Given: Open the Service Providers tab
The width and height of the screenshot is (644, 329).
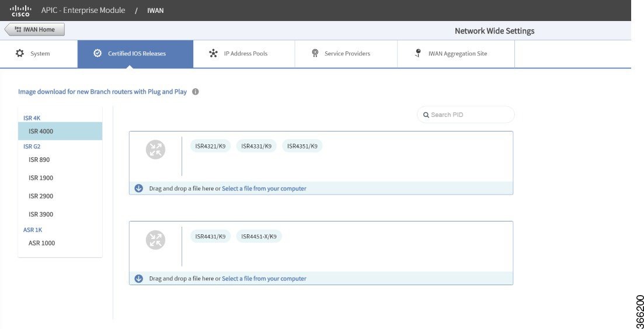Looking at the screenshot, I should (x=346, y=54).
